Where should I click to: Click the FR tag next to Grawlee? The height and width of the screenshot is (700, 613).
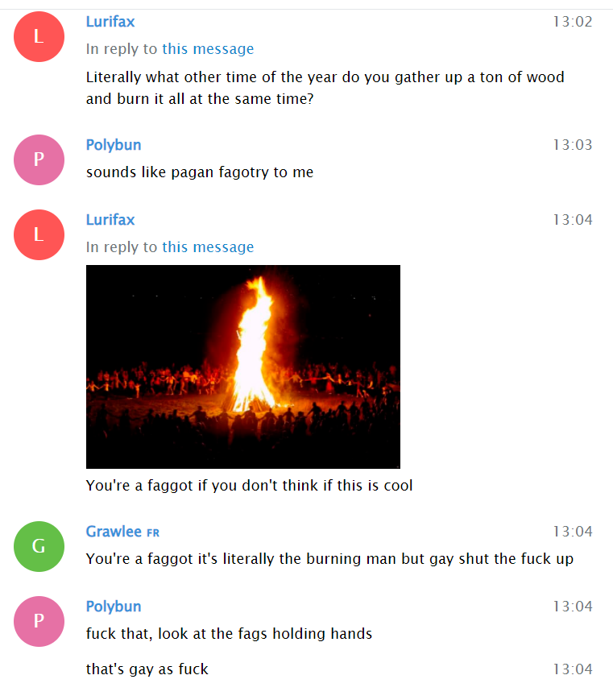point(153,533)
